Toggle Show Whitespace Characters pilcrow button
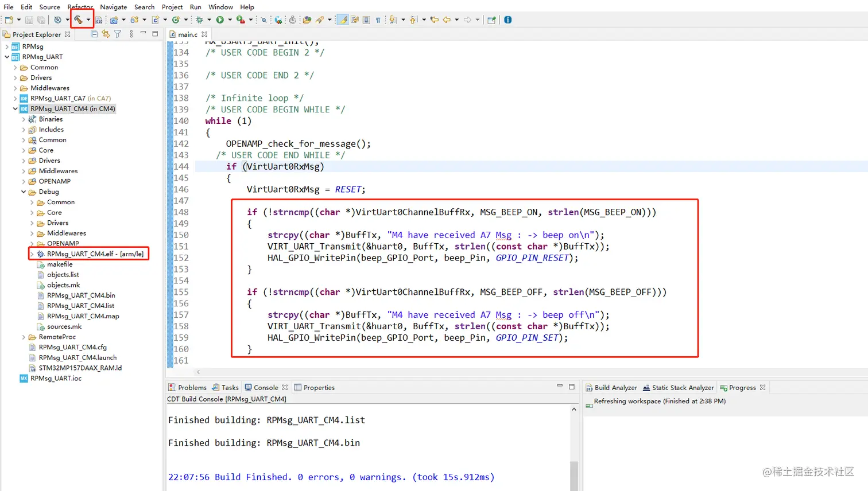 tap(378, 20)
